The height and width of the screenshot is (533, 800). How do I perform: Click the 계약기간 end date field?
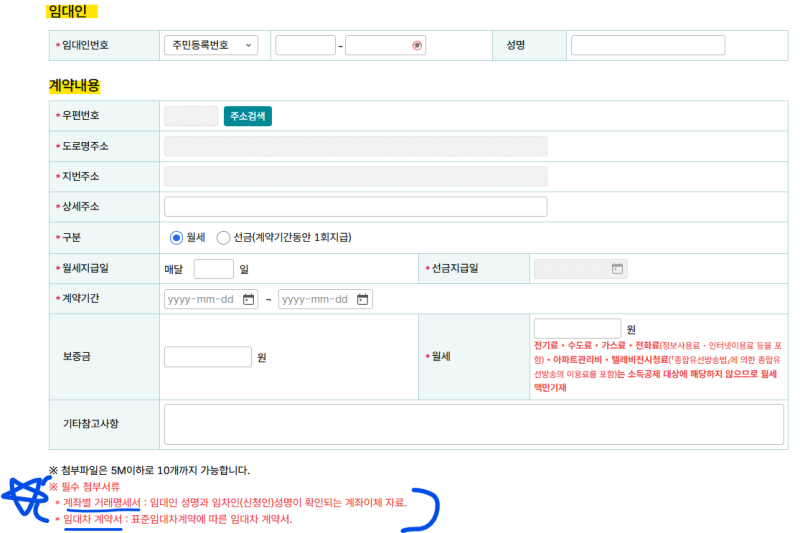[x=325, y=299]
